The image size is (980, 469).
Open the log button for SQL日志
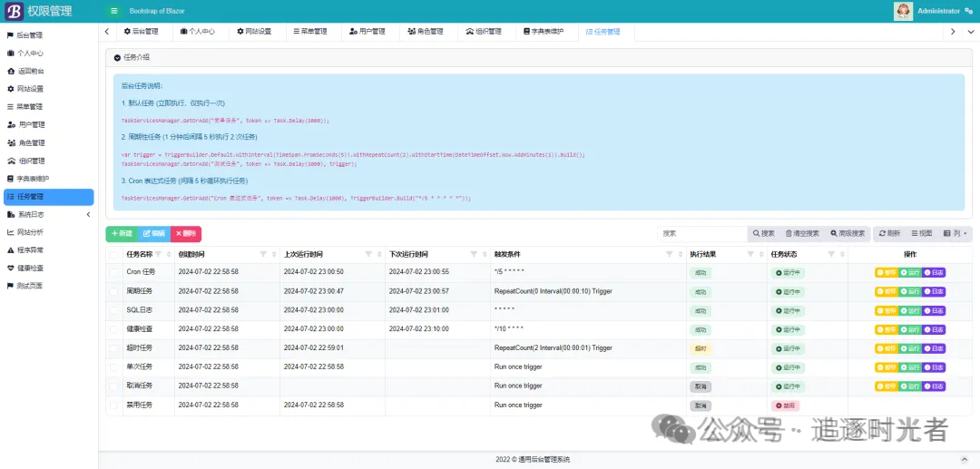934,310
